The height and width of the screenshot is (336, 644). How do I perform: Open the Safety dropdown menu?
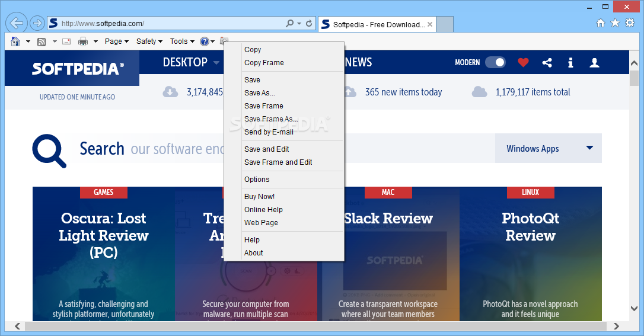[x=149, y=41]
